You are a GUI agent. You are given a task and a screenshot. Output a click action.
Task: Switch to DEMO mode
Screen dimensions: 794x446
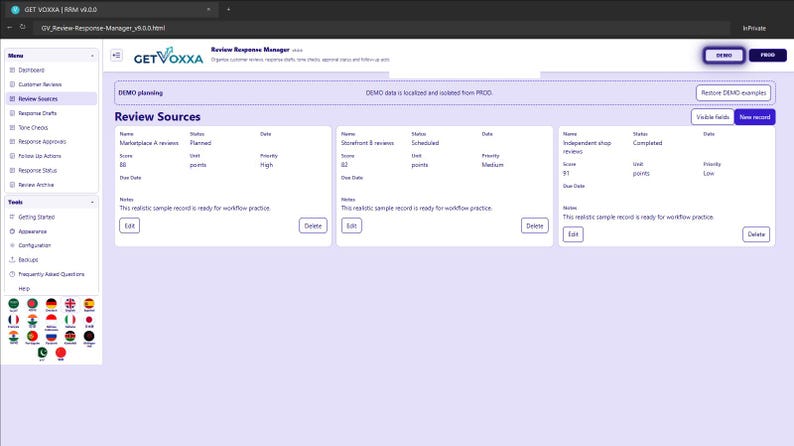point(724,55)
